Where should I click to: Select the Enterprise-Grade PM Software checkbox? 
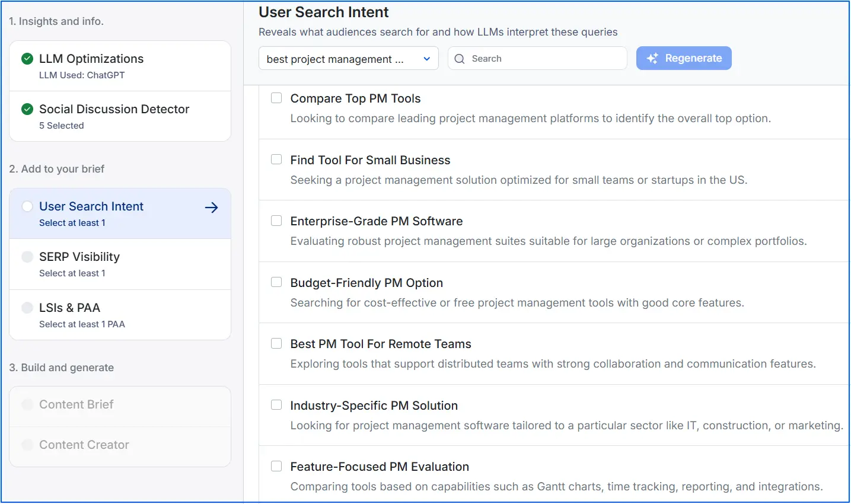click(276, 220)
